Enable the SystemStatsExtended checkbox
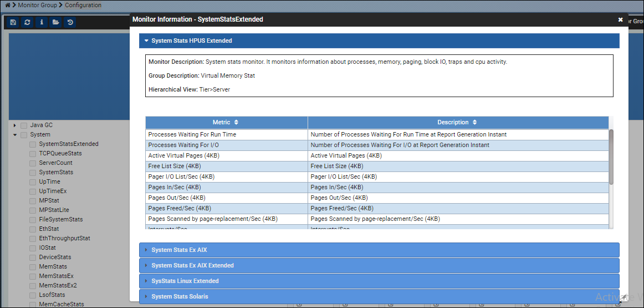This screenshot has width=644, height=308. point(33,144)
